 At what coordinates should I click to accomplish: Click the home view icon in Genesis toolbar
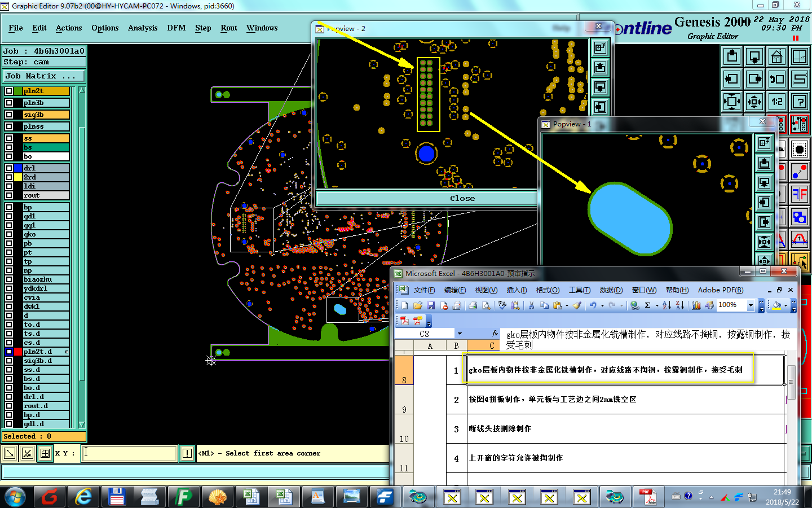[x=777, y=56]
